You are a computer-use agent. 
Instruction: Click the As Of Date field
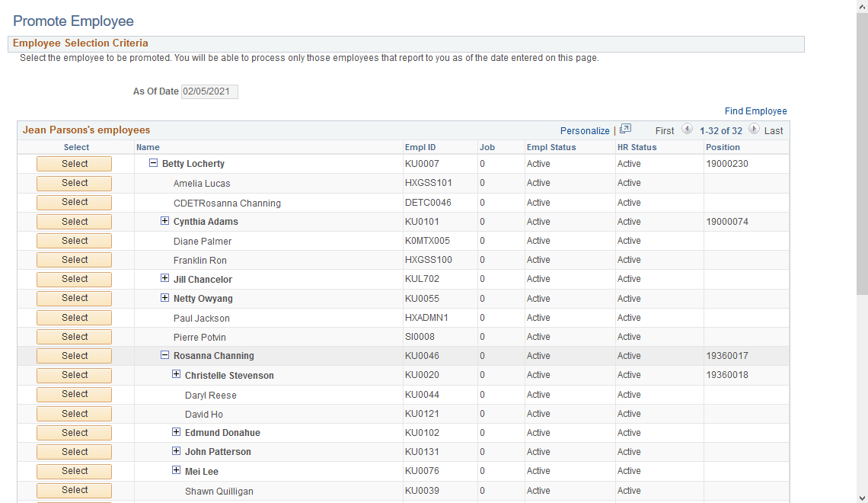(209, 91)
